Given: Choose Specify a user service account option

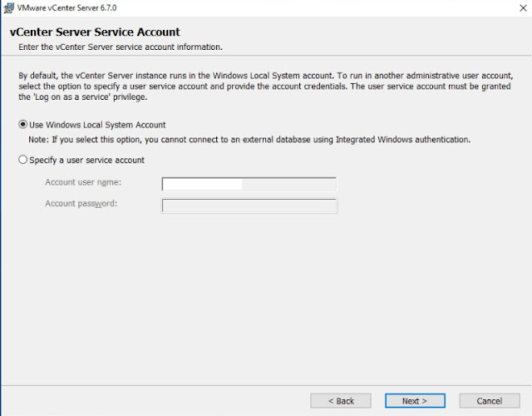Looking at the screenshot, I should point(81,160).
